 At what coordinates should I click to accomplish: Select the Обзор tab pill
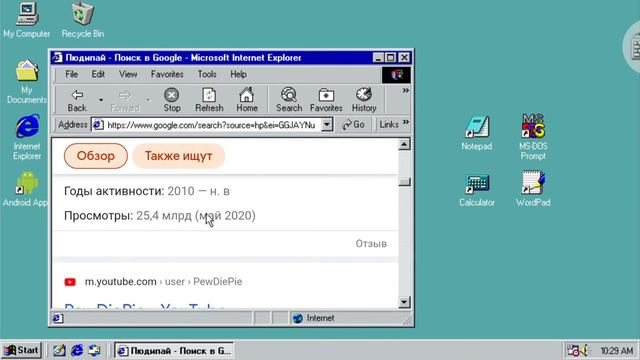click(96, 156)
